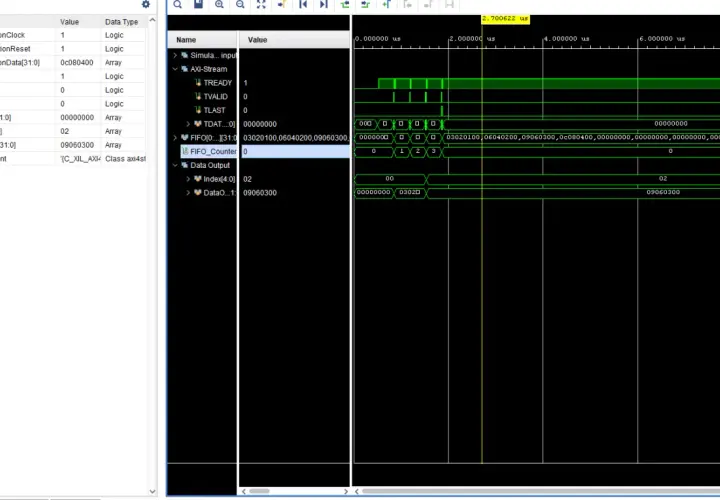This screenshot has height=500, width=720.
Task: Select the onClock row in objects panel
Action: (x=73, y=35)
